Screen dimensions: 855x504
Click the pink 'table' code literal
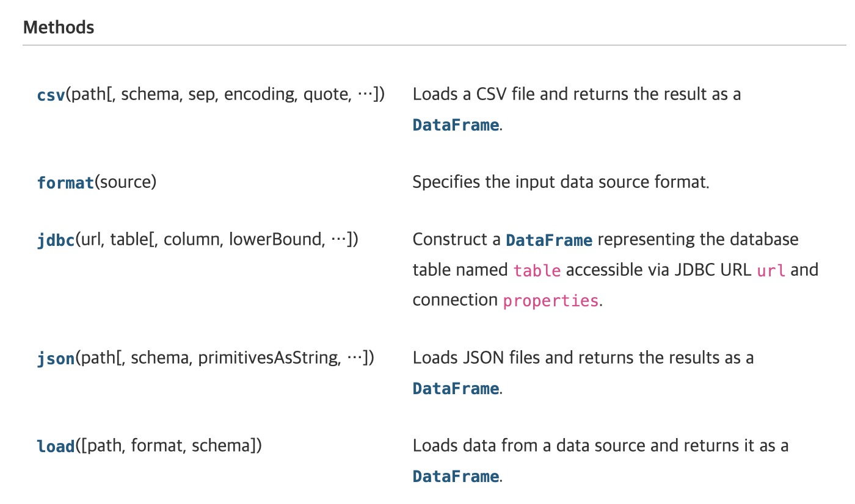pos(537,270)
